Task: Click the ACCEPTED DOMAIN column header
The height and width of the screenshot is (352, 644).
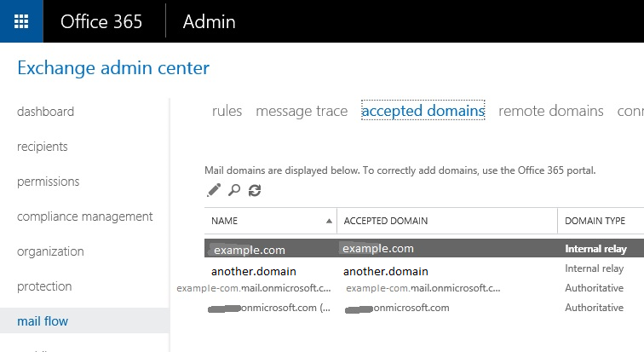Action: (x=385, y=221)
